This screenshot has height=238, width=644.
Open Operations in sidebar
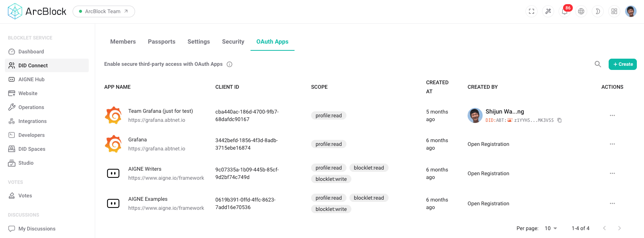click(x=47, y=107)
